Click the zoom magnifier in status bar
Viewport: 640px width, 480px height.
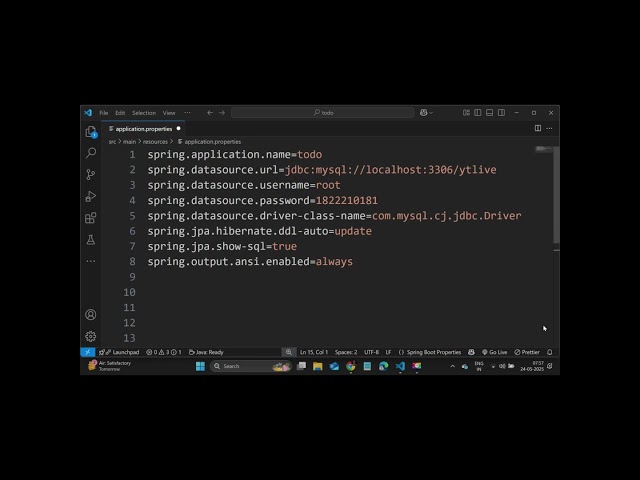point(289,352)
